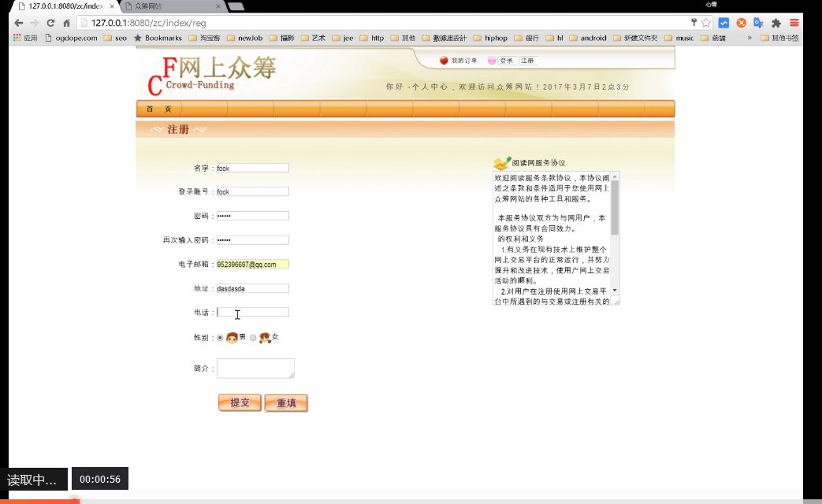Image resolution: width=822 pixels, height=504 pixels.
Task: Reset the form with 重填
Action: click(286, 403)
